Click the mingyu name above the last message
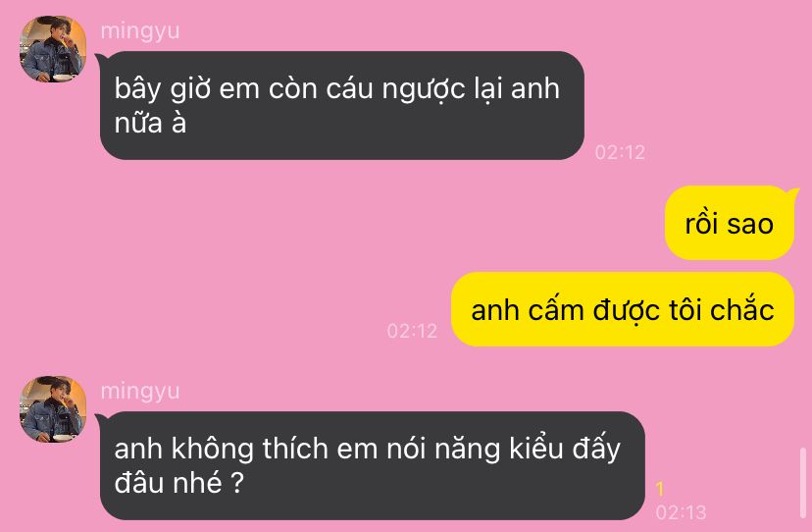 (x=140, y=392)
